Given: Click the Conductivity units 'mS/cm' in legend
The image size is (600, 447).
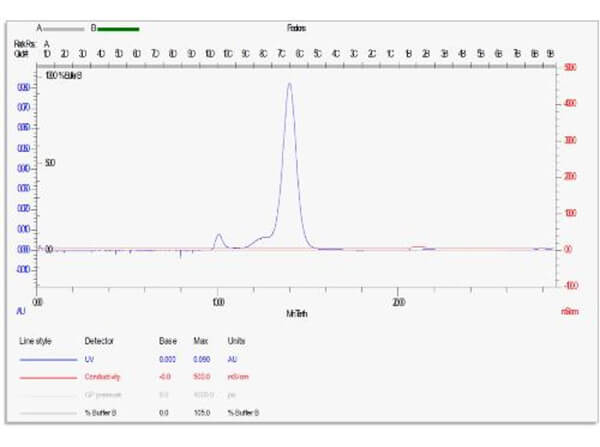Looking at the screenshot, I should pyautogui.click(x=238, y=377).
